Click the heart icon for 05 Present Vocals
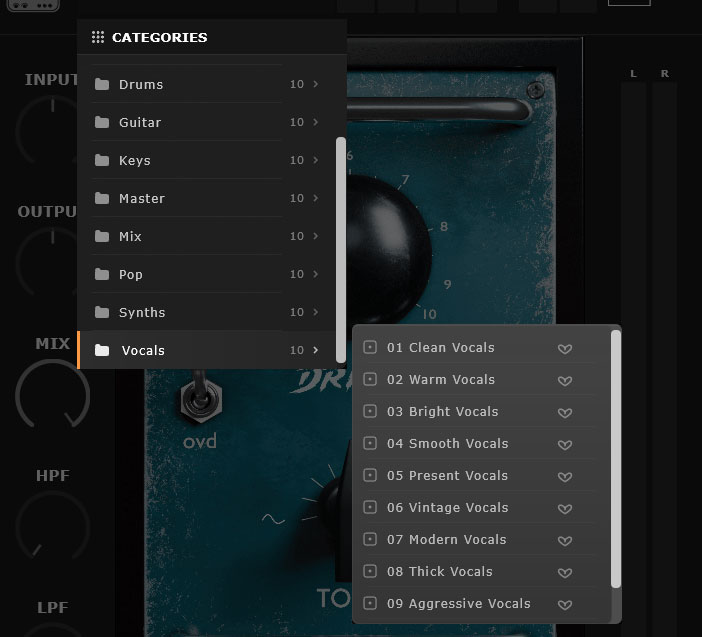702x637 pixels. 564,477
